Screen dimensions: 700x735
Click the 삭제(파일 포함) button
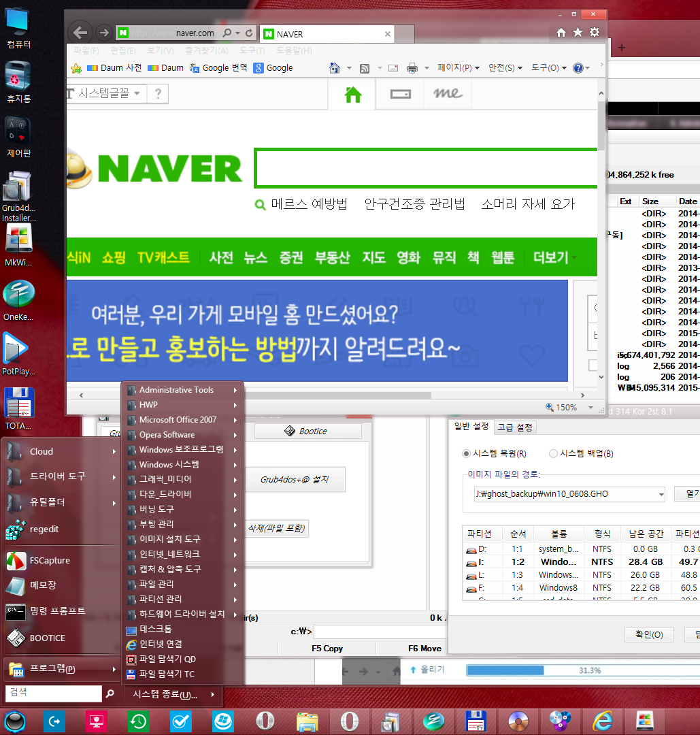point(276,528)
